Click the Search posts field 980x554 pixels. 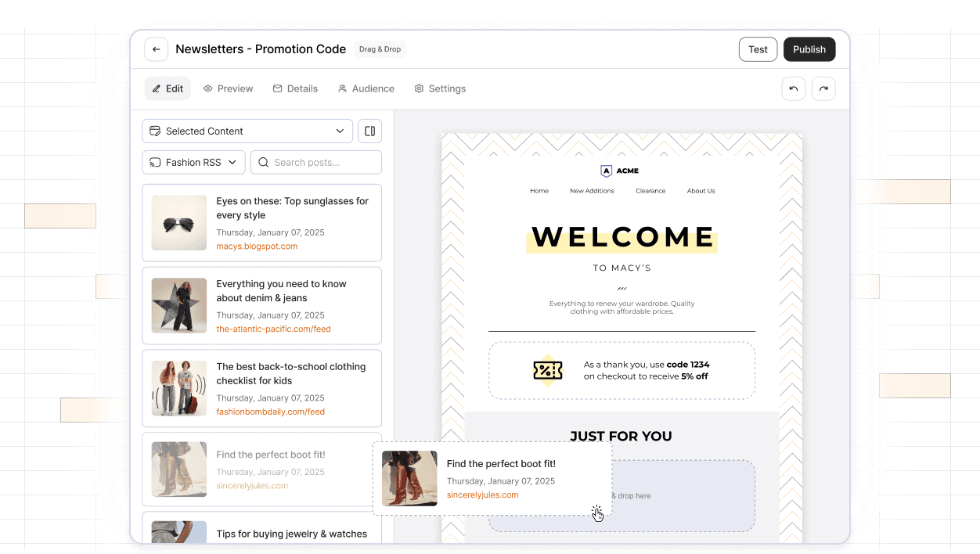click(316, 163)
